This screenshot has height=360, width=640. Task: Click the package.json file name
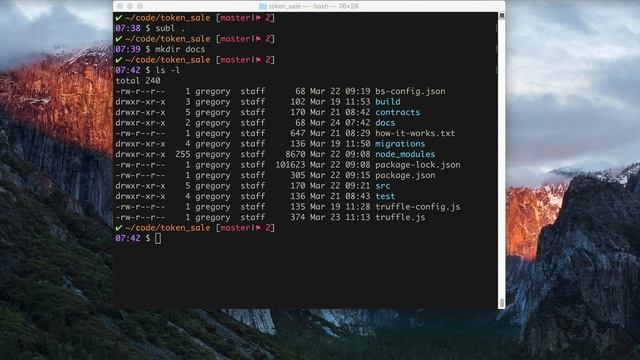coord(405,176)
